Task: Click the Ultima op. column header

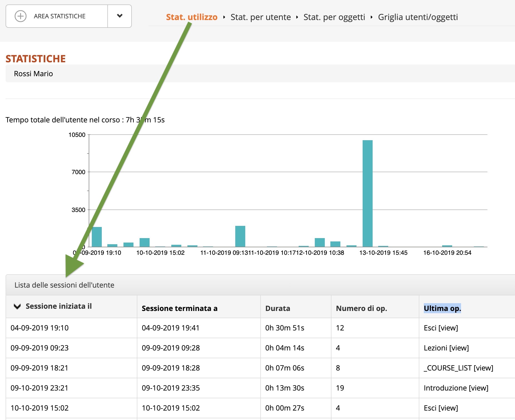Action: tap(442, 308)
